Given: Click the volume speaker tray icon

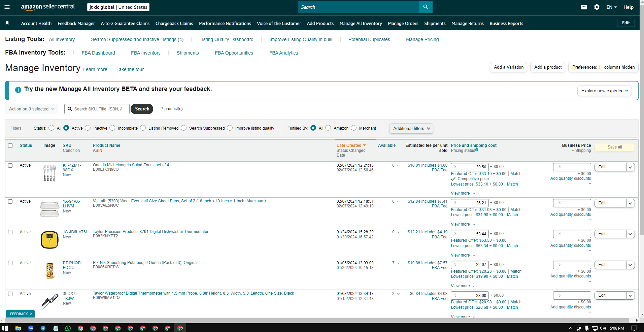Looking at the screenshot, I should click(x=603, y=328).
